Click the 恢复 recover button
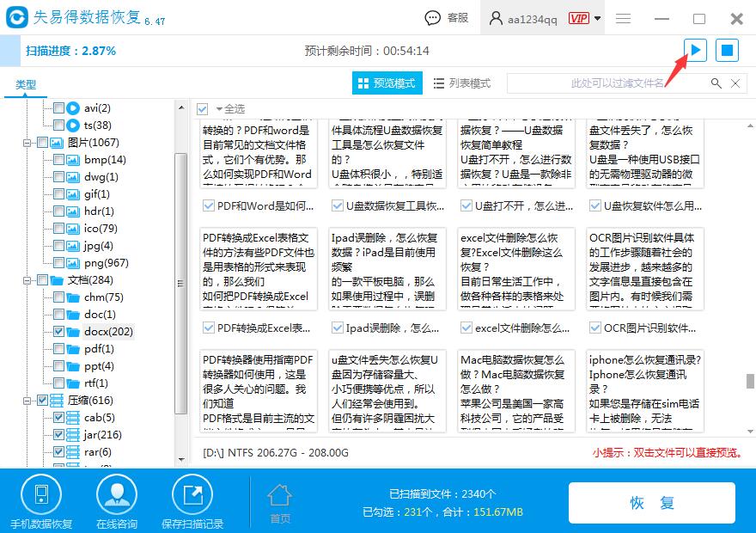 tap(651, 502)
